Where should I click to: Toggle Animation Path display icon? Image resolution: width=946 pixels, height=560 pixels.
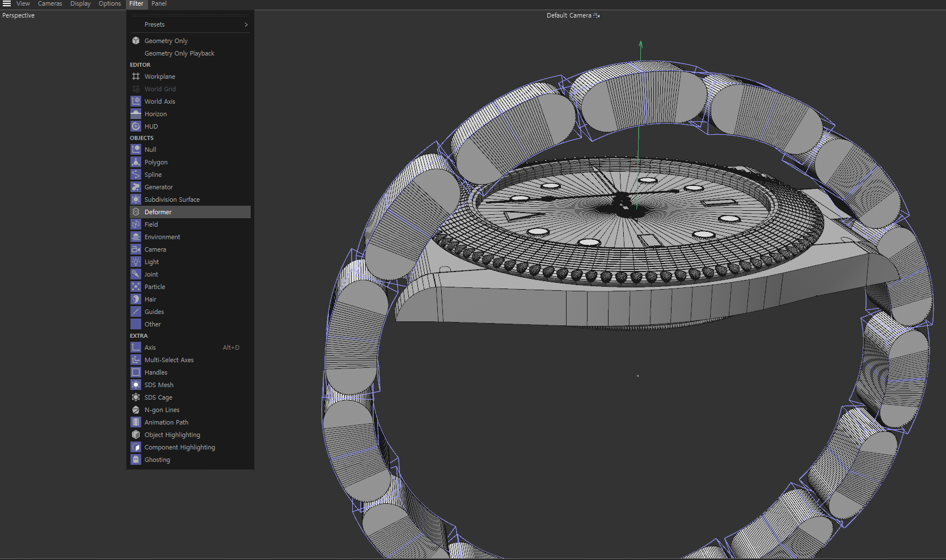tap(136, 422)
